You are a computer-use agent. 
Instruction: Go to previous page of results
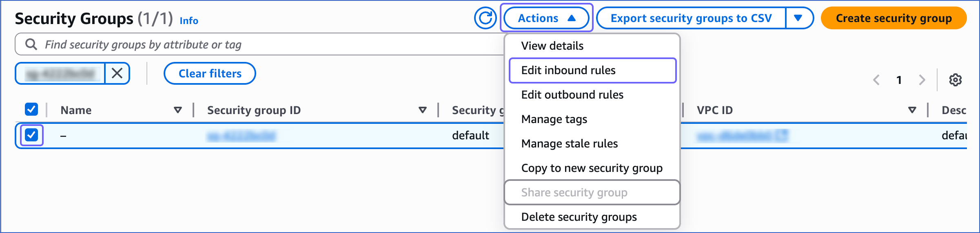876,80
